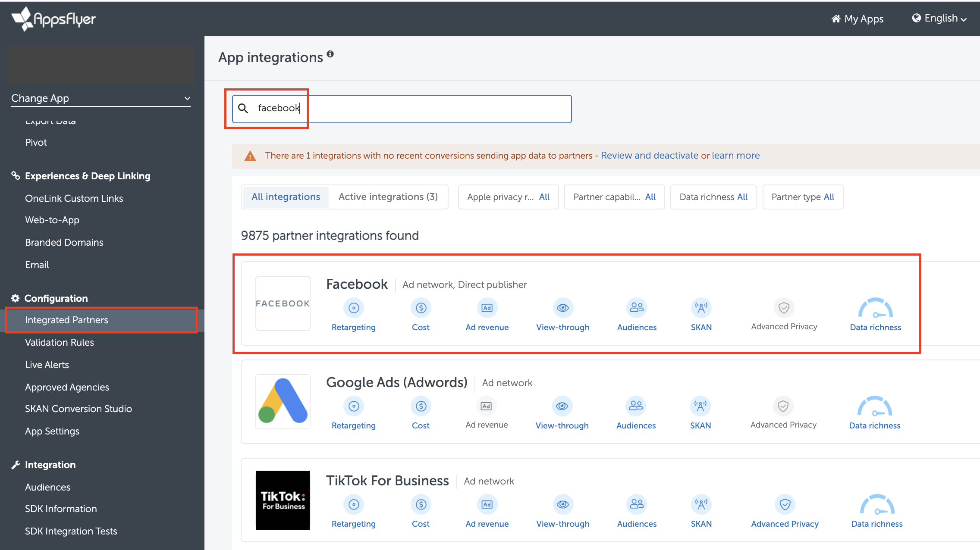Open the Apple privacy filter dropdown
Image resolution: width=980 pixels, height=550 pixels.
pos(508,197)
